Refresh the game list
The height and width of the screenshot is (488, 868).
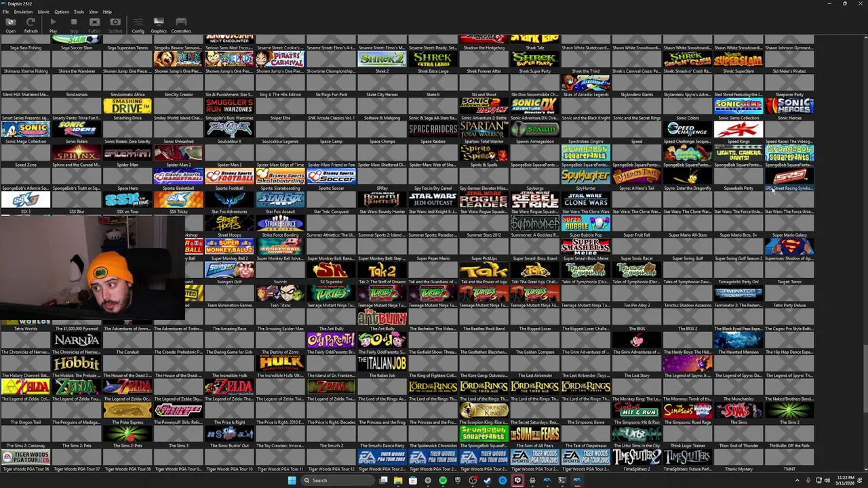point(31,25)
